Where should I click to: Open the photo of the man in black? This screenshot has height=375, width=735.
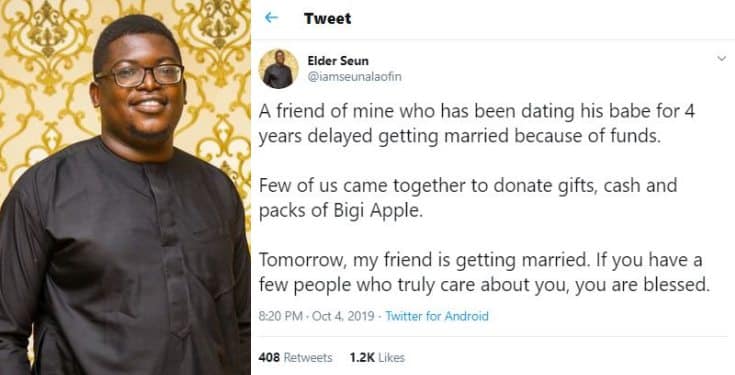[x=125, y=188]
